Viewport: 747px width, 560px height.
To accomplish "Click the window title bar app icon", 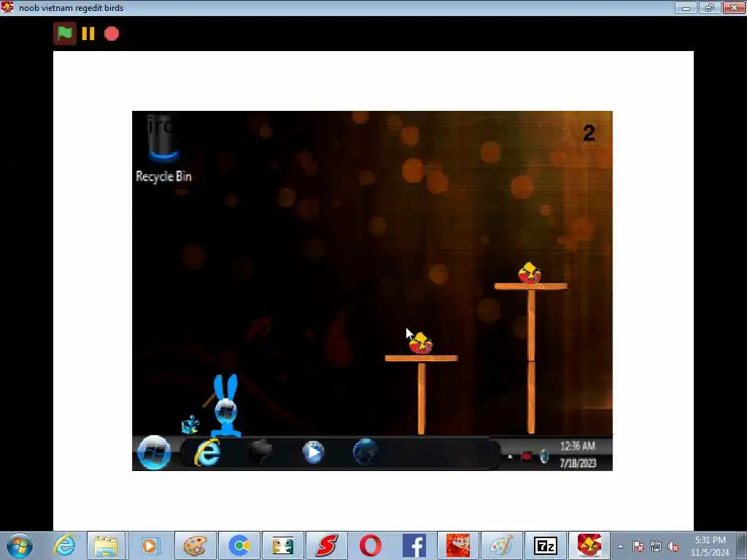I will coord(7,7).
